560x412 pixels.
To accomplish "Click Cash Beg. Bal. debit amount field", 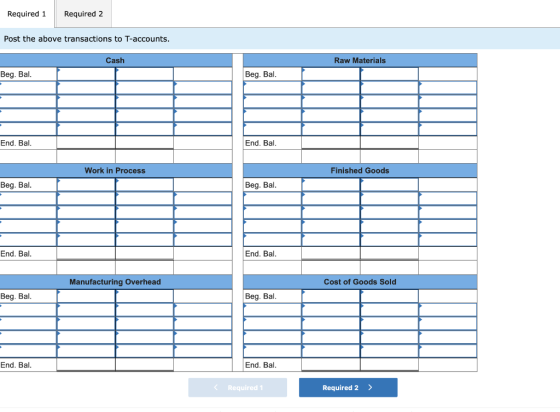I will (x=86, y=74).
